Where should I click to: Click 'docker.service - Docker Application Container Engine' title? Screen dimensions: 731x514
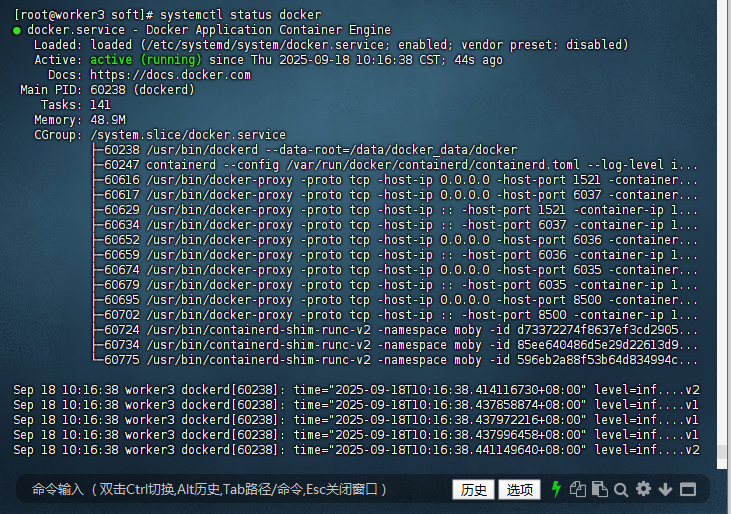click(x=209, y=30)
